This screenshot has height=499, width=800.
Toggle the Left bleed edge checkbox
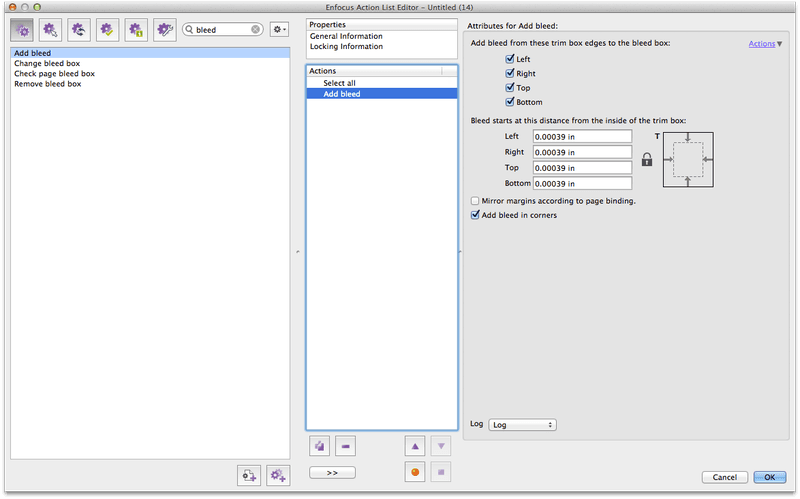pos(510,59)
